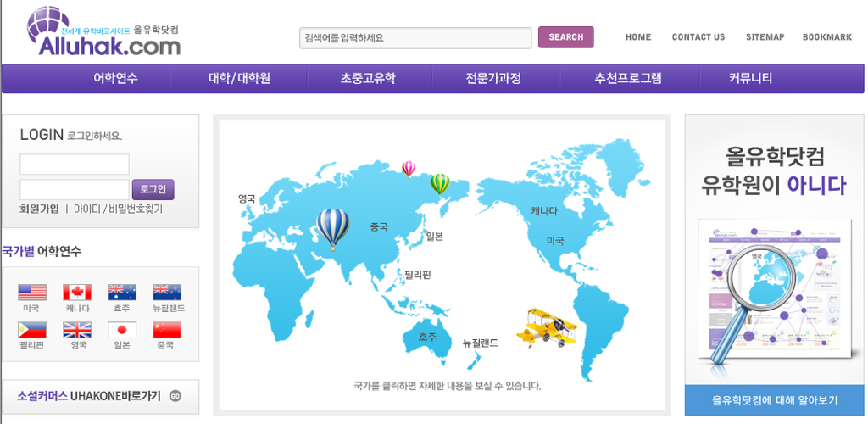The height and width of the screenshot is (424, 868).
Task: Click the 캐나다 label under the flag
Action: point(77,309)
